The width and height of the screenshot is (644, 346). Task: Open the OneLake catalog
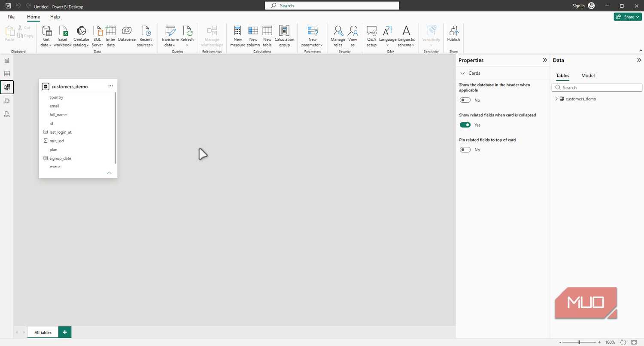pyautogui.click(x=81, y=31)
